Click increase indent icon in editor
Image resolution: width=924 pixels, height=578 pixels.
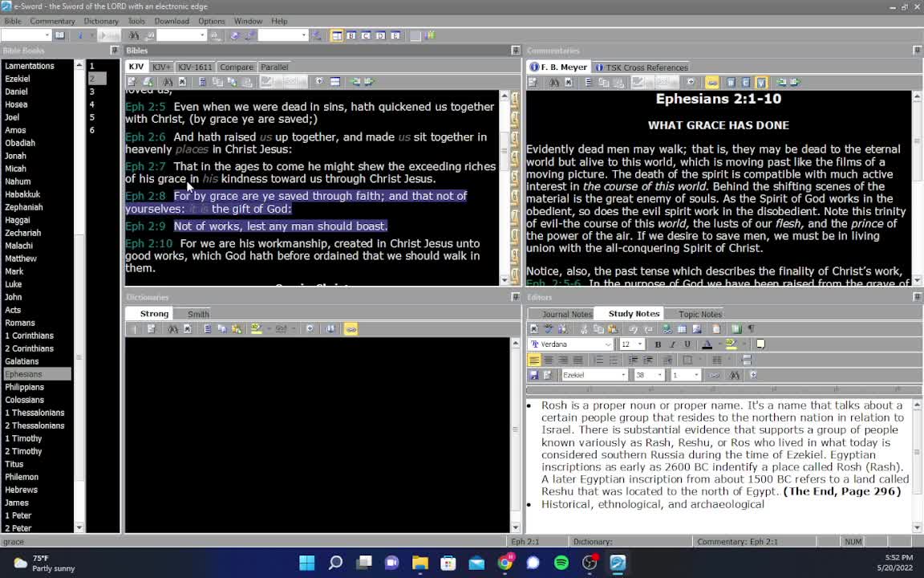pos(647,360)
